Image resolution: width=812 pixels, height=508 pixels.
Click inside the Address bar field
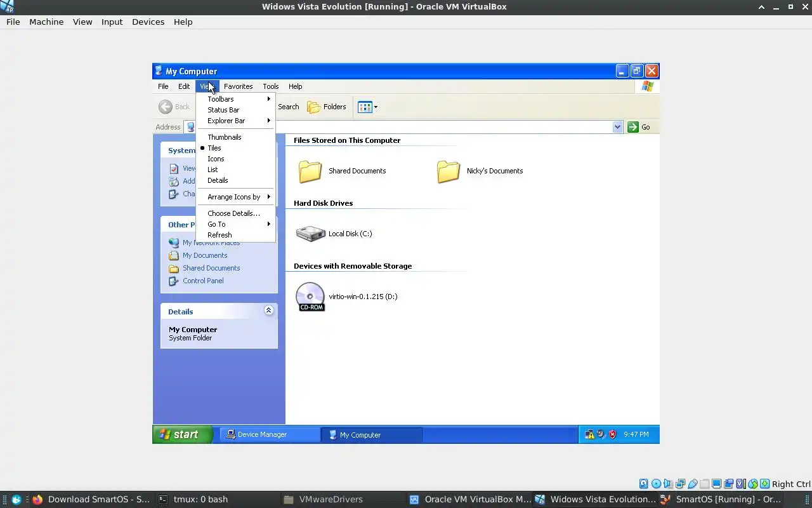click(x=403, y=127)
